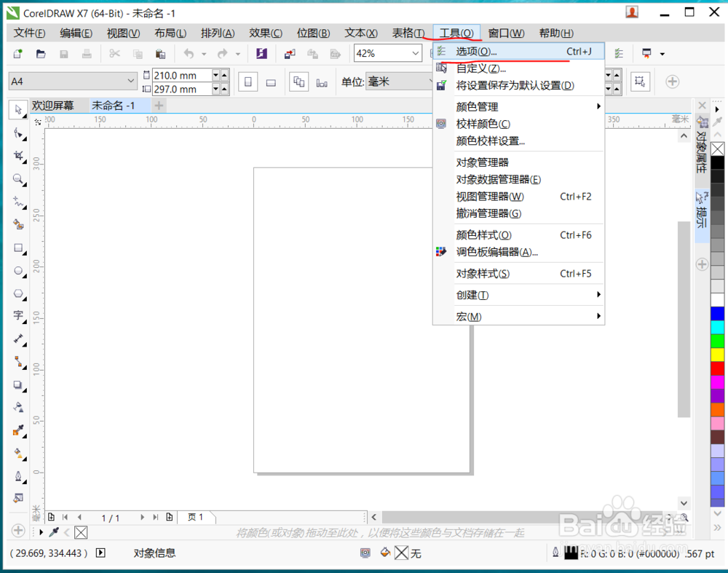Click quick customize plus in toolbox
Image resolution: width=728 pixels, height=573 pixels.
(18, 530)
